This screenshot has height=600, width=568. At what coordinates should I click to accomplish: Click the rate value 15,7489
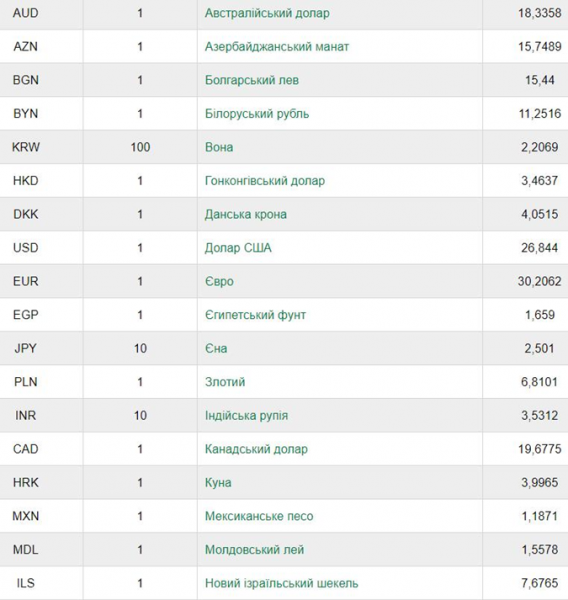(x=539, y=47)
